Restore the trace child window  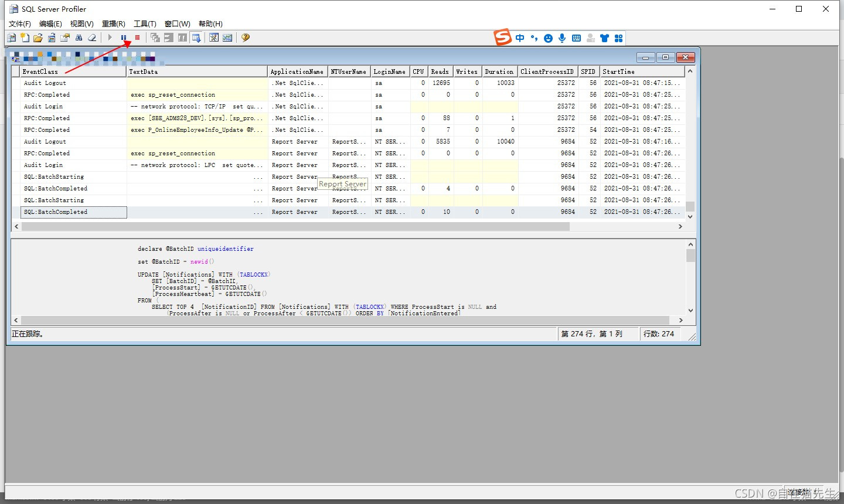665,57
